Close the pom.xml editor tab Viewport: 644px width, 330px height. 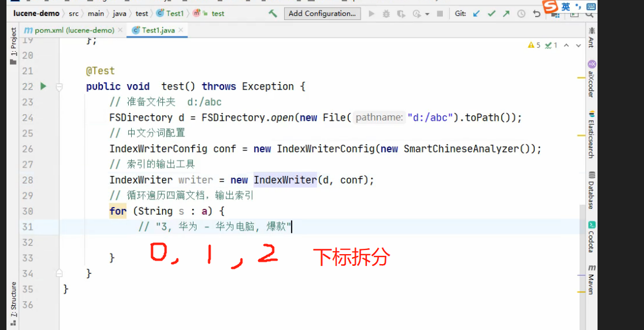(120, 30)
